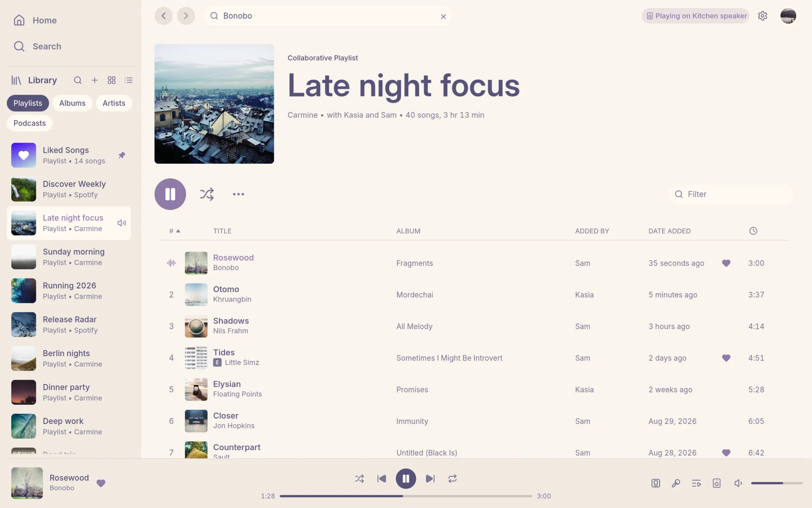
Task: Toggle repeat in the player bar
Action: tap(452, 479)
